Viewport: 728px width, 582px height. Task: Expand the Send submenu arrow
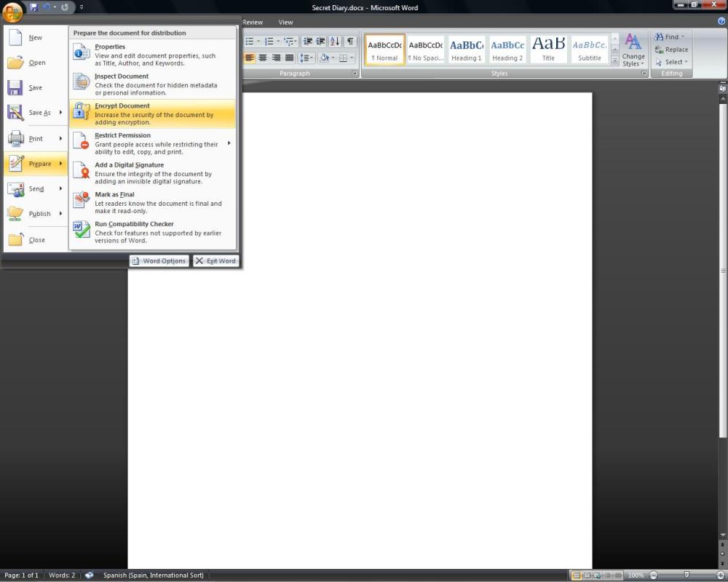pos(61,188)
